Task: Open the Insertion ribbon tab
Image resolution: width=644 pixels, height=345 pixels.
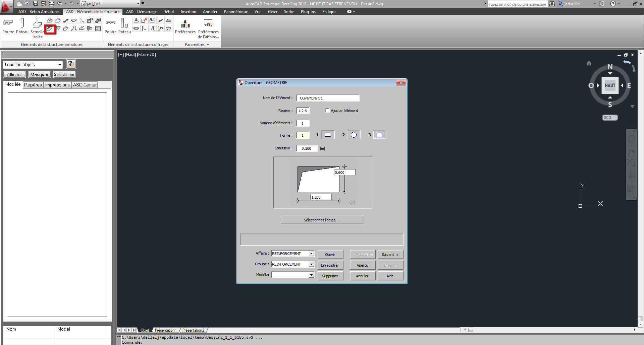Action: (188, 12)
